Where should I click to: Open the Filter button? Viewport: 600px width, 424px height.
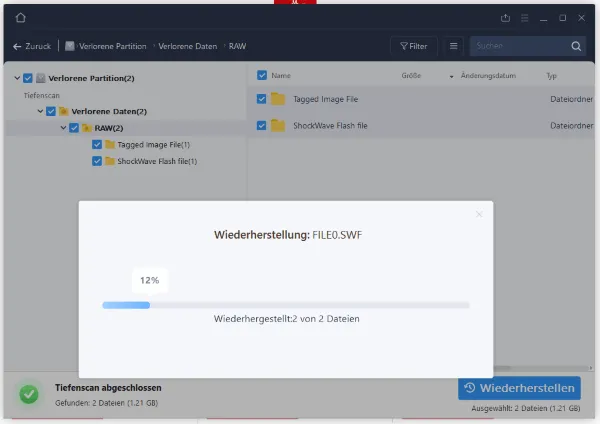tap(413, 46)
